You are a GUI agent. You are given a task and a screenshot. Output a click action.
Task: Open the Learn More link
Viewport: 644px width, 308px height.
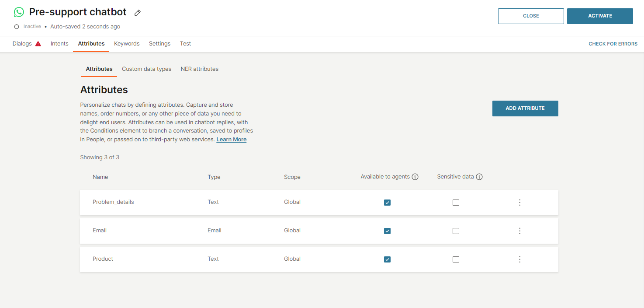(x=231, y=139)
